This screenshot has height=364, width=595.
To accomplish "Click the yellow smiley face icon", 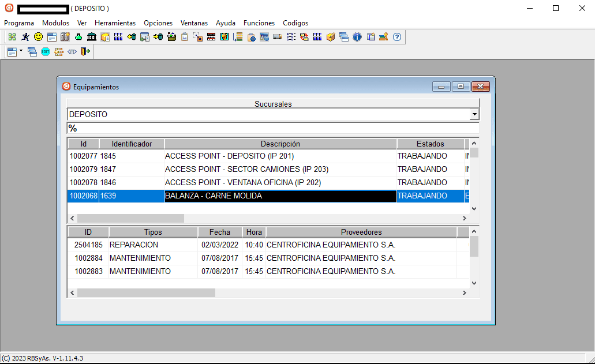I will tap(38, 37).
